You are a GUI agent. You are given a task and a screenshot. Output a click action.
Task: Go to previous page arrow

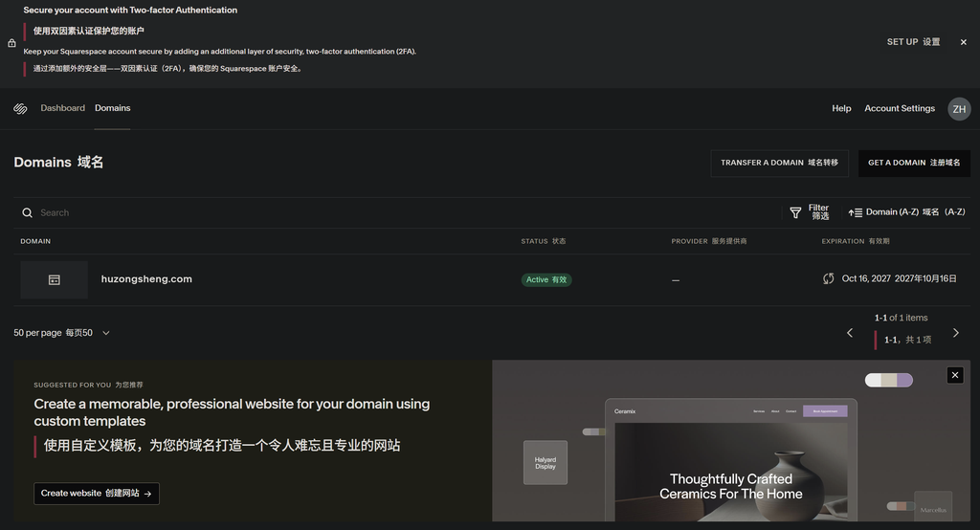click(x=850, y=333)
